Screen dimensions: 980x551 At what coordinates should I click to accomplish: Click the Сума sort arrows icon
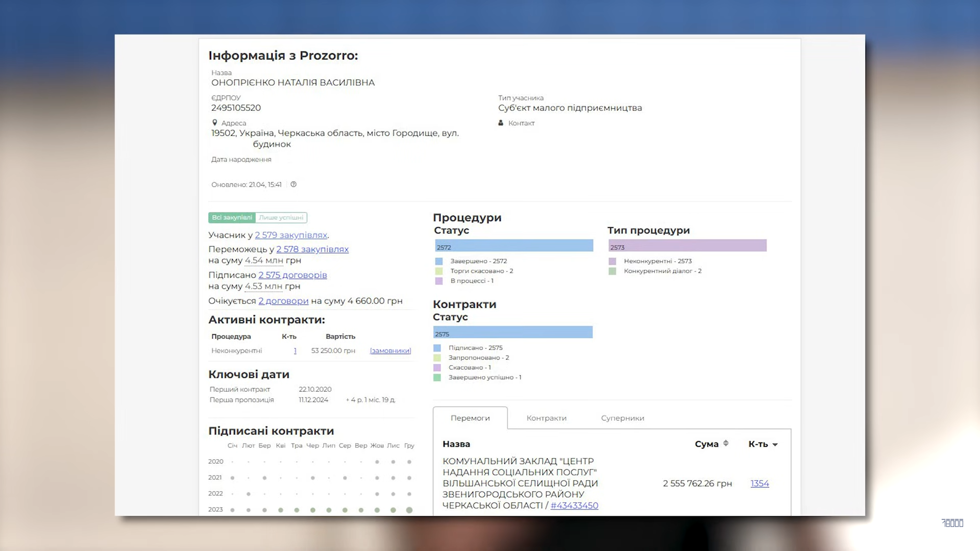click(726, 444)
